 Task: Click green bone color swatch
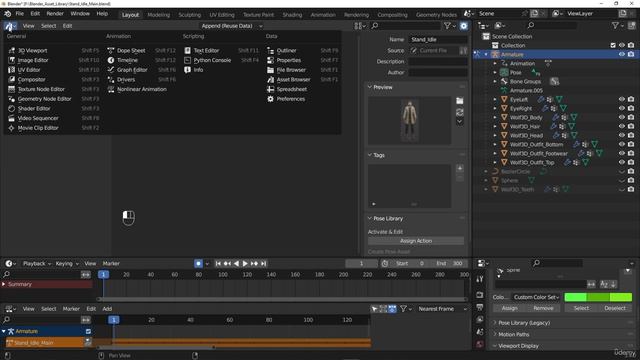click(x=598, y=297)
